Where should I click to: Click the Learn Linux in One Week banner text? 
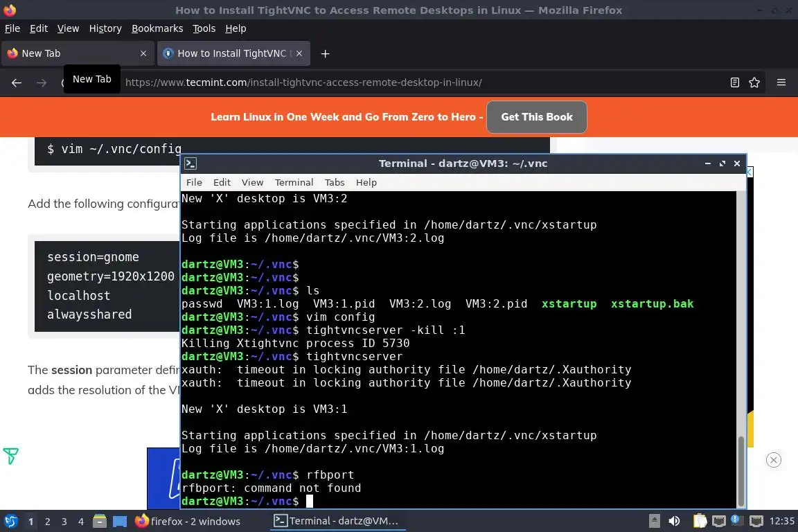[346, 117]
